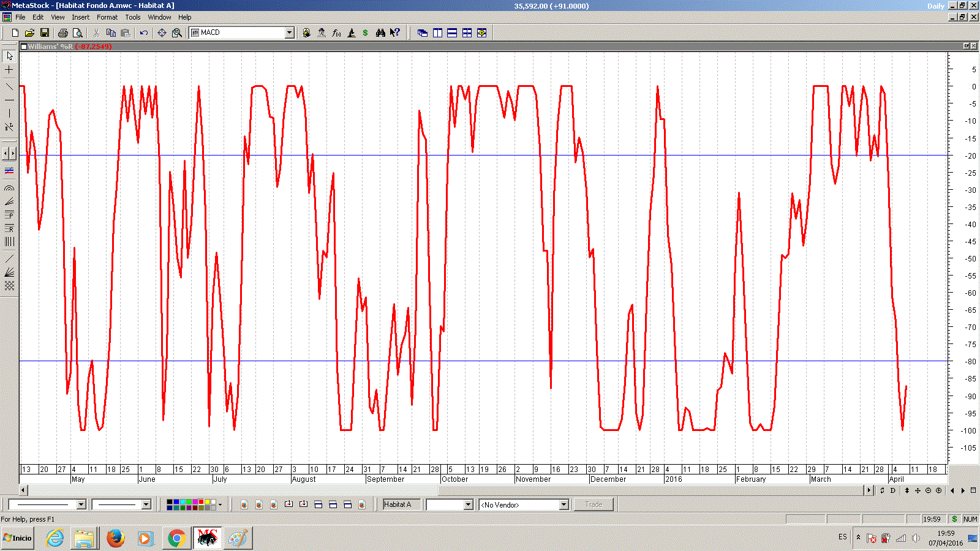The image size is (980, 551).
Task: Click the green dollar toolbar icon
Action: coord(366,33)
